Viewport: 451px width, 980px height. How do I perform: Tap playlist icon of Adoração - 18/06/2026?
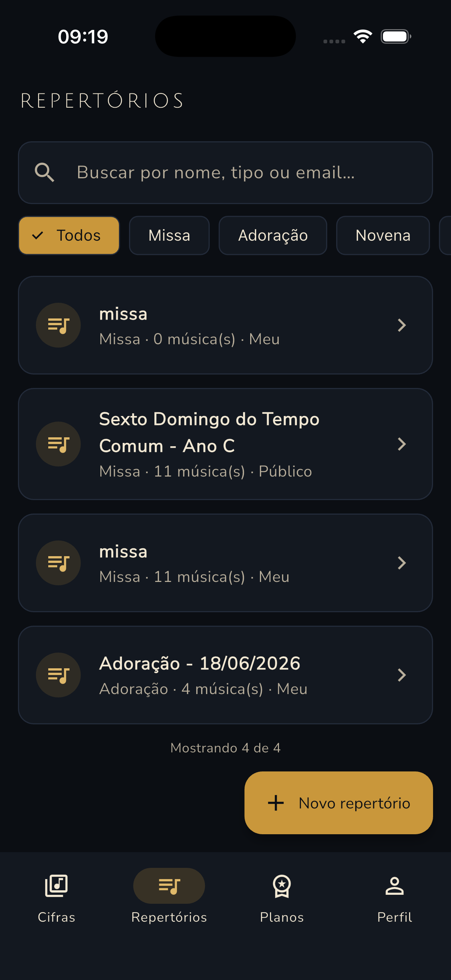(58, 675)
